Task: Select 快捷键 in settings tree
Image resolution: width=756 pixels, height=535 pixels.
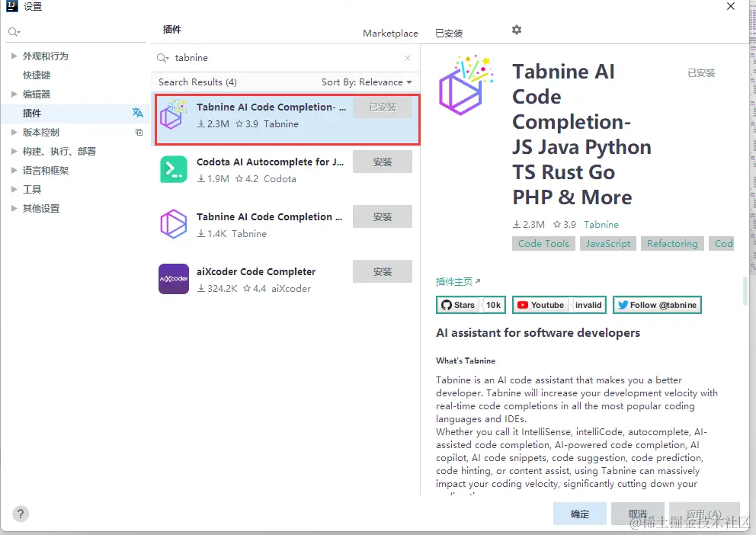Action: point(37,75)
